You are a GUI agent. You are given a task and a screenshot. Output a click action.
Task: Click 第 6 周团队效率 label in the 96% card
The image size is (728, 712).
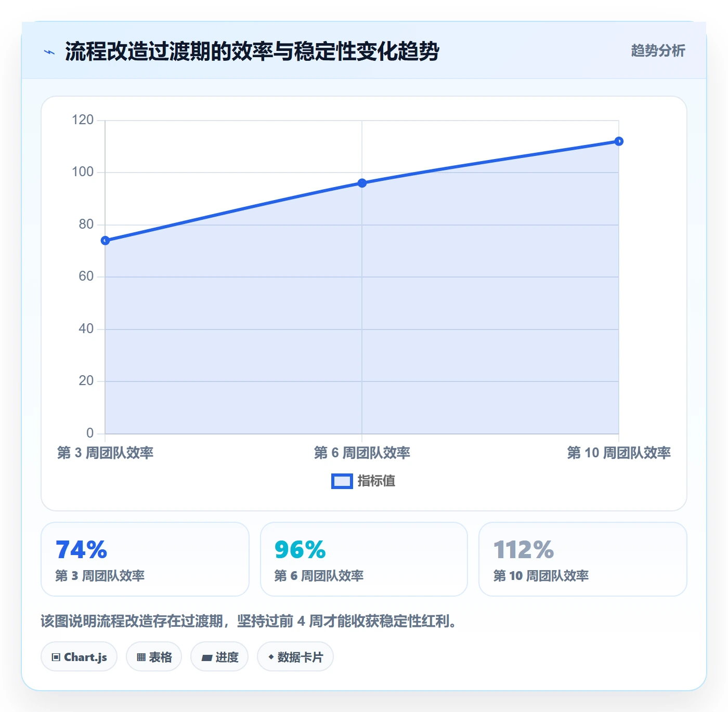[319, 576]
